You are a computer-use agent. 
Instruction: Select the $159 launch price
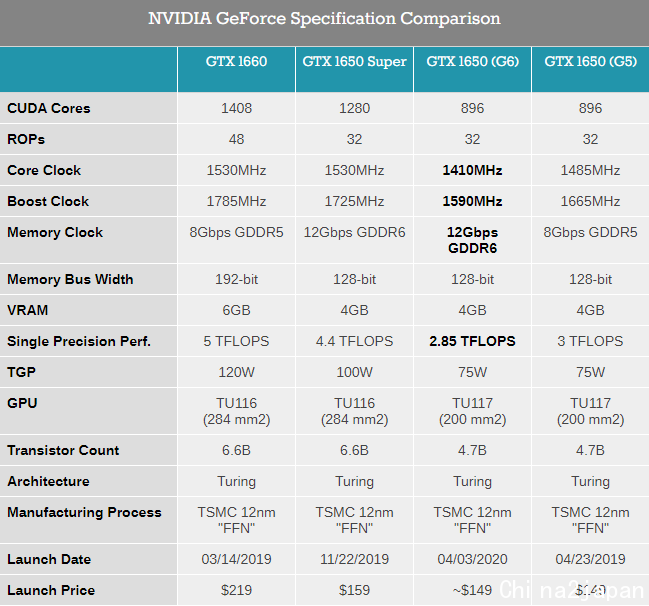[x=354, y=590]
